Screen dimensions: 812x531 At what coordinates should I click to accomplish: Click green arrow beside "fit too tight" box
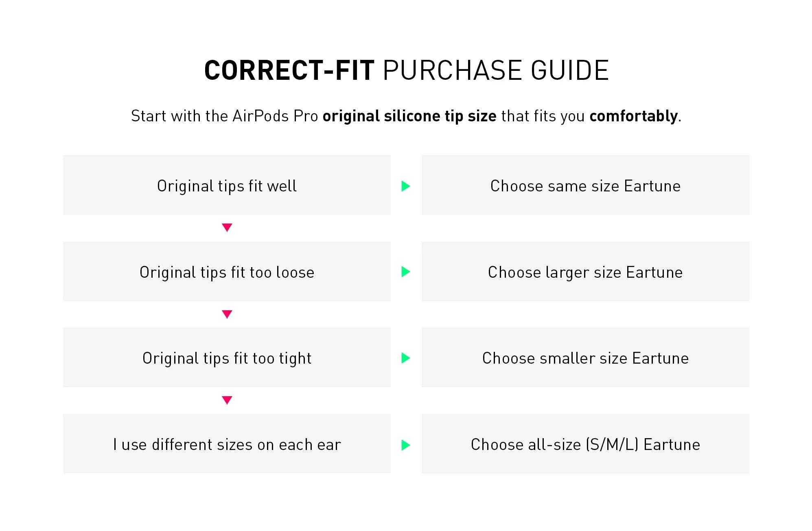pyautogui.click(x=405, y=358)
